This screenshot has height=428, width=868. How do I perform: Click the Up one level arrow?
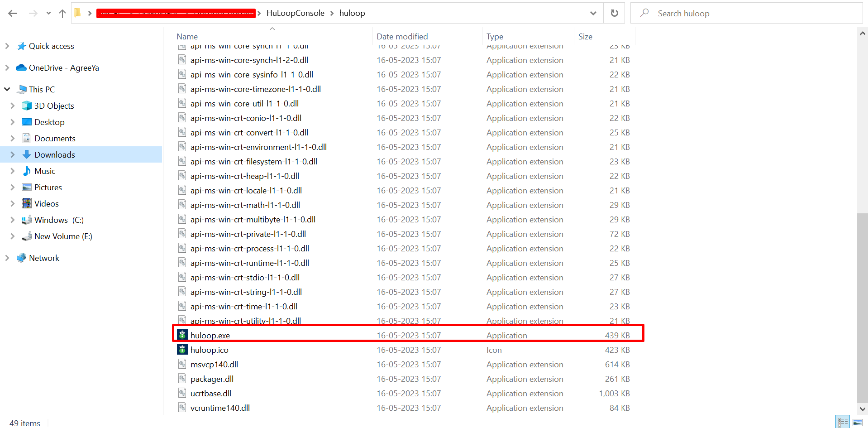pyautogui.click(x=62, y=14)
